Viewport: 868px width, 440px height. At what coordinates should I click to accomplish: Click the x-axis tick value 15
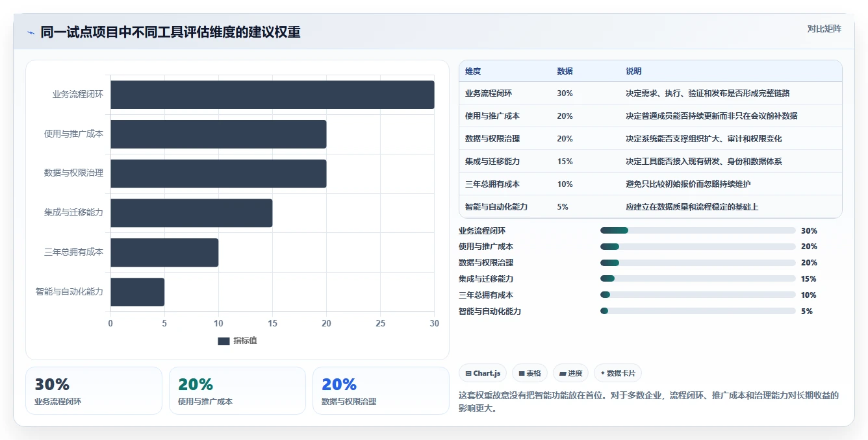pos(272,323)
